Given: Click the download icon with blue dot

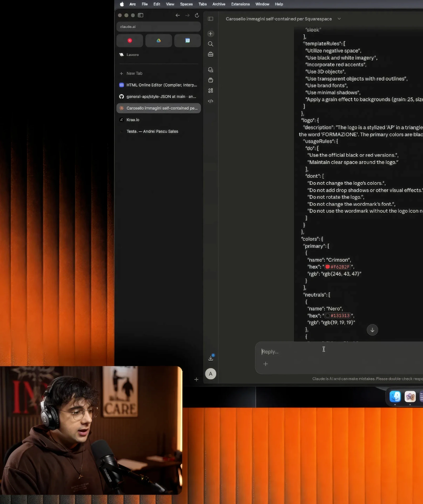Looking at the screenshot, I should pos(211,358).
